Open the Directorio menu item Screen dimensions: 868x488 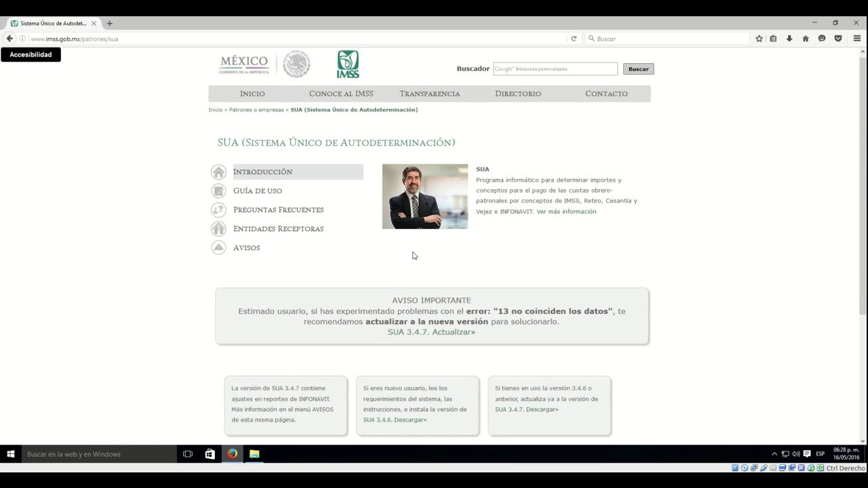(x=518, y=94)
